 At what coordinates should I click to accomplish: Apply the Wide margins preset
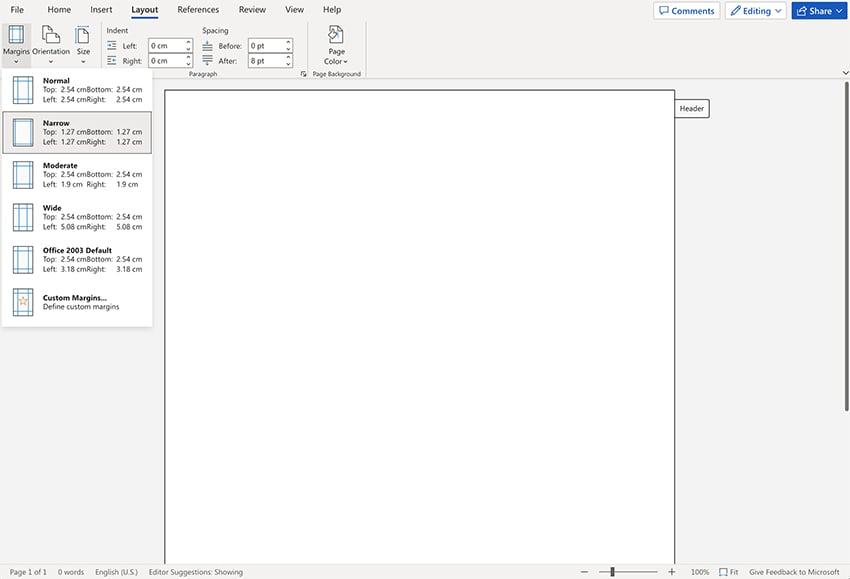(x=77, y=217)
